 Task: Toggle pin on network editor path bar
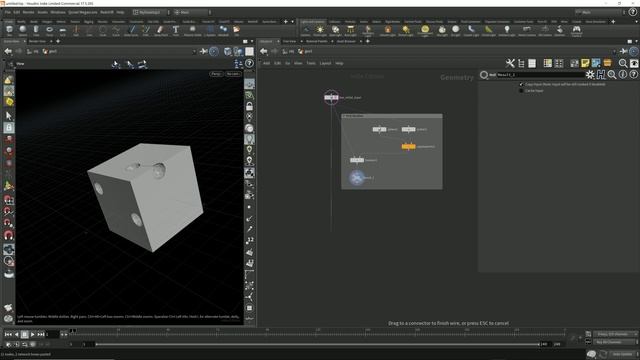click(623, 51)
